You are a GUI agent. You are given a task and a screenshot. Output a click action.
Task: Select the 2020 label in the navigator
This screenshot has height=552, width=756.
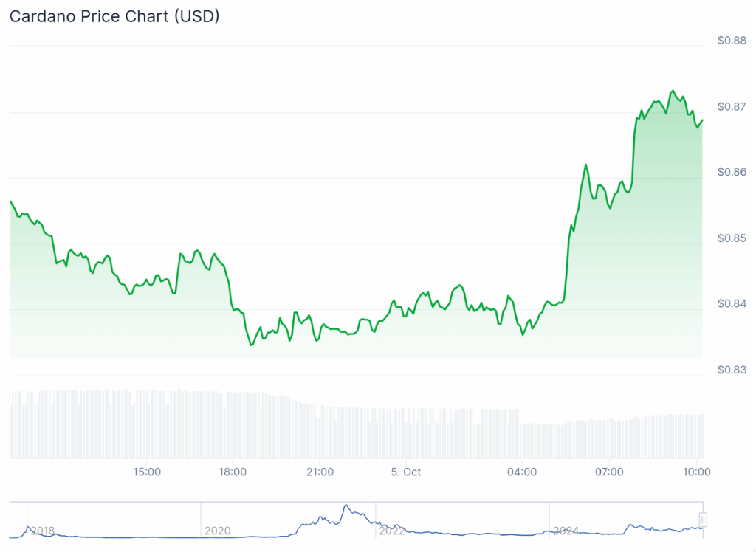(216, 530)
